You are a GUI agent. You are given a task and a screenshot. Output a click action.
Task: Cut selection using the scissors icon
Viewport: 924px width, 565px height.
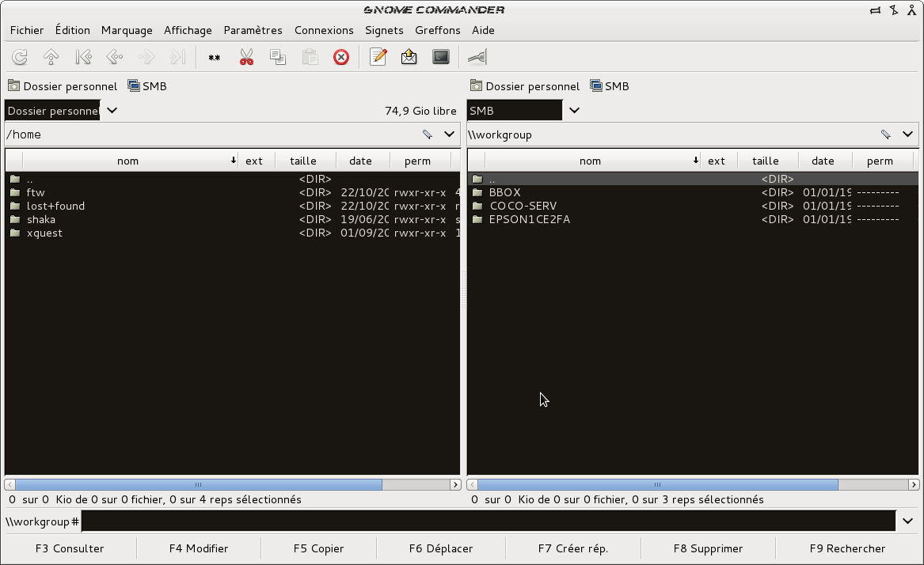(246, 57)
